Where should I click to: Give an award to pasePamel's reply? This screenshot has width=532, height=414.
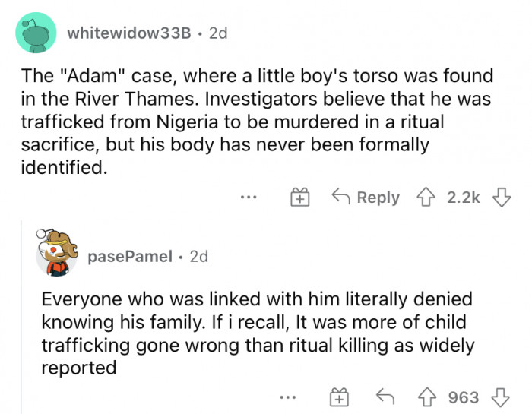339,397
